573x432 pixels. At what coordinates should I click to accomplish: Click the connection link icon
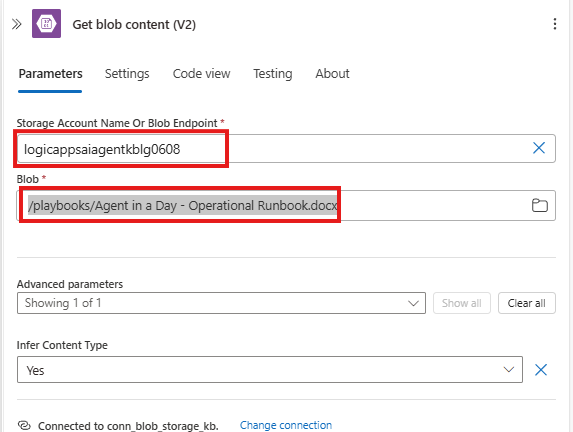[24, 426]
